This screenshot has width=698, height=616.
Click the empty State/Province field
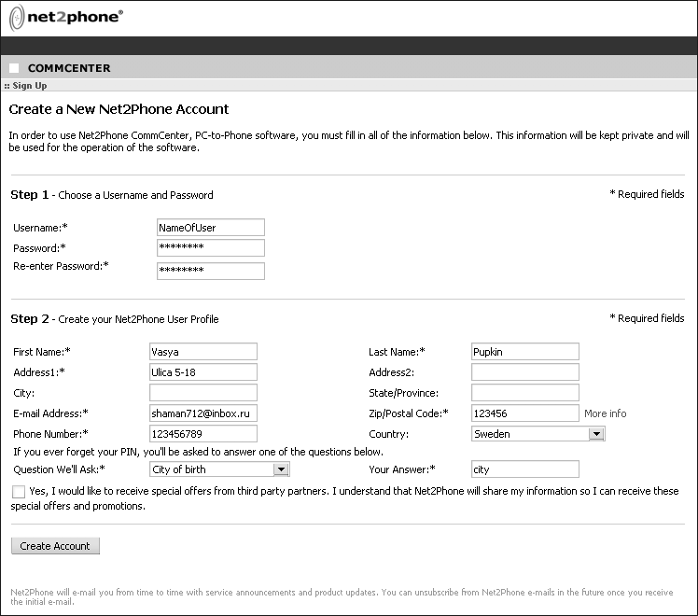click(525, 393)
